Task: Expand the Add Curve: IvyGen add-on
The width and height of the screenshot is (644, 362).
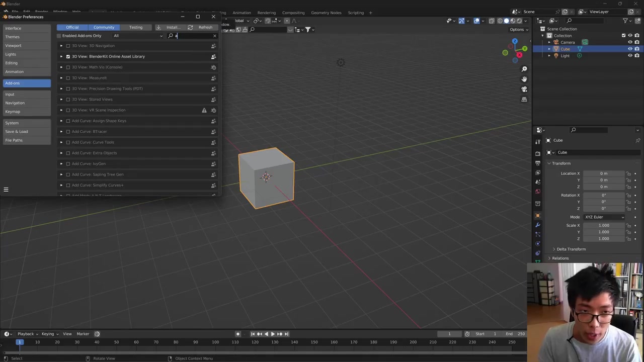Action: 61,163
